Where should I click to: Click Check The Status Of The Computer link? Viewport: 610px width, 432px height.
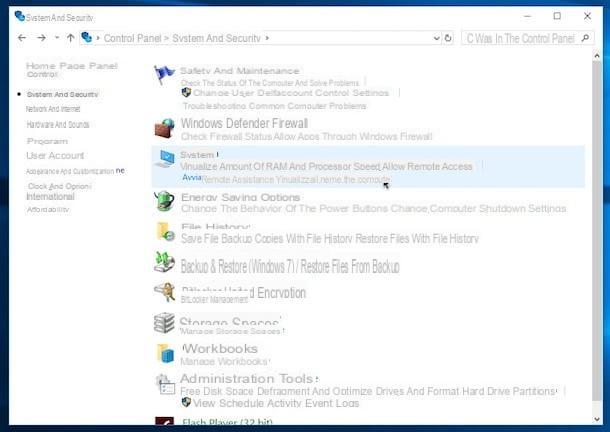point(270,83)
